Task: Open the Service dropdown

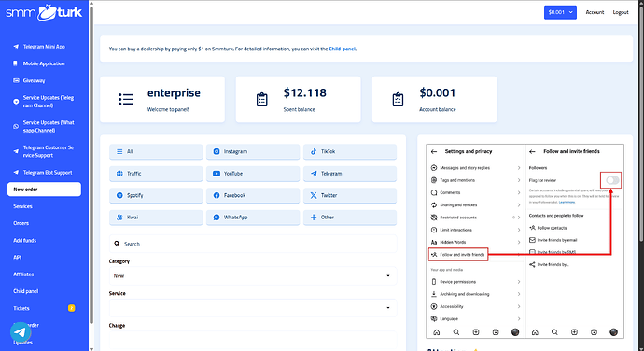Action: (253, 308)
